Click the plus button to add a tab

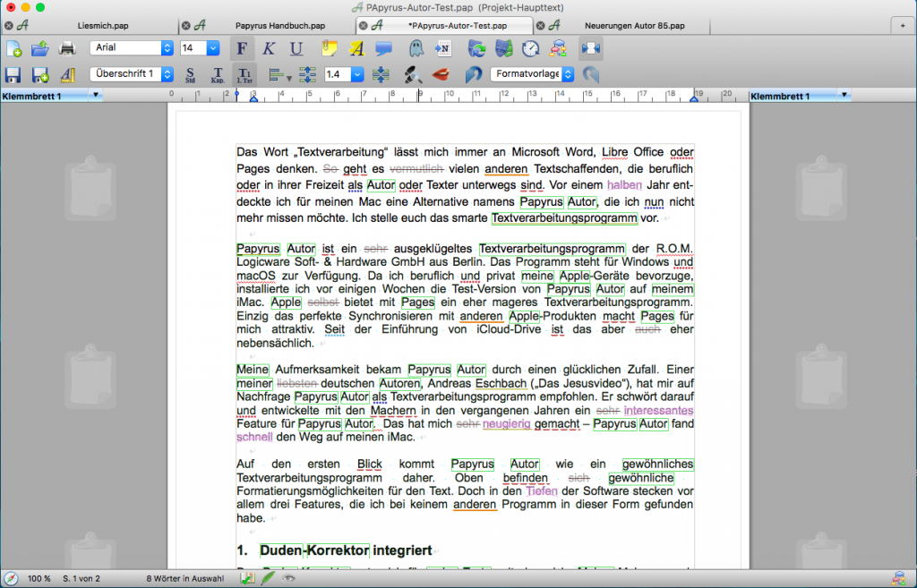(903, 25)
